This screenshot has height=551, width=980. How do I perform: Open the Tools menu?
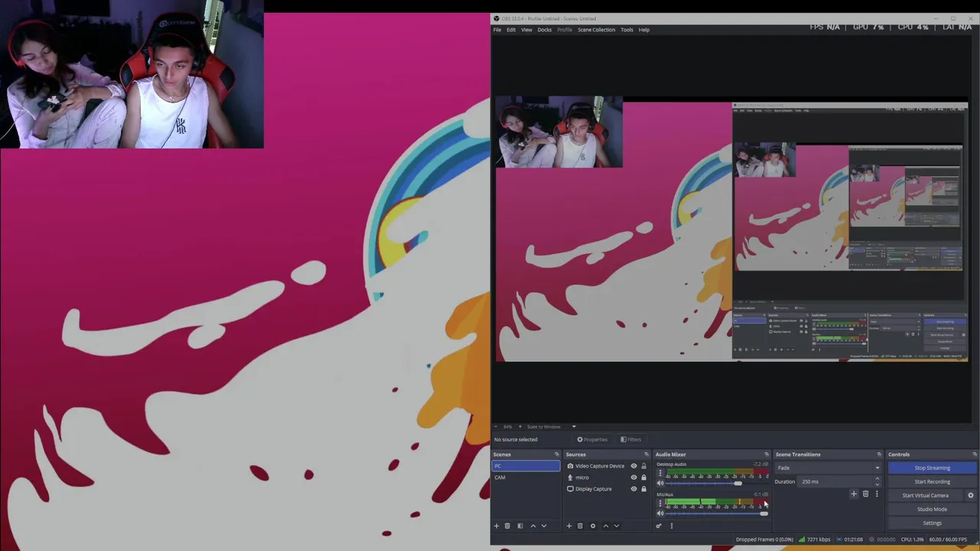(627, 30)
